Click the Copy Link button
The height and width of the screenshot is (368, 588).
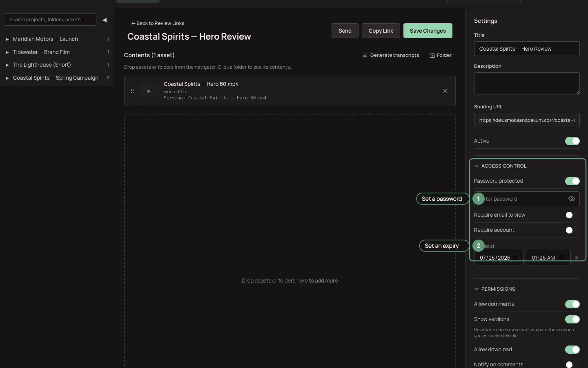click(x=381, y=31)
